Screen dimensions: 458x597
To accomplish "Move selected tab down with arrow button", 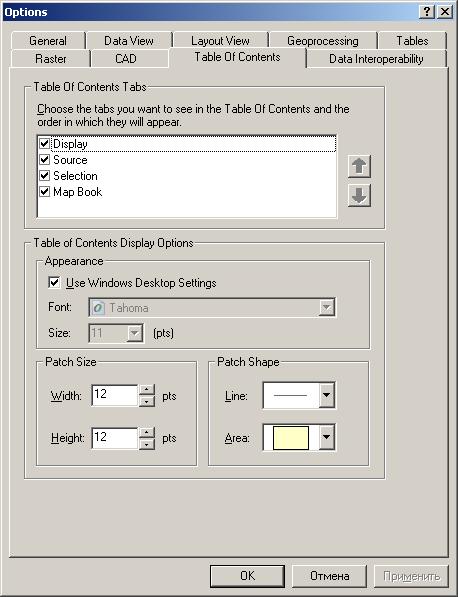I will tap(359, 195).
